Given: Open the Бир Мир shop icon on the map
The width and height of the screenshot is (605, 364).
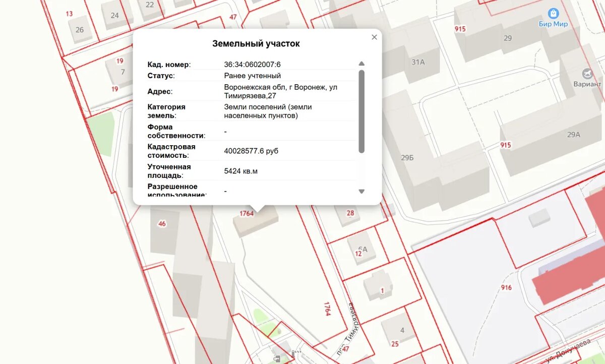Looking at the screenshot, I should click(554, 14).
